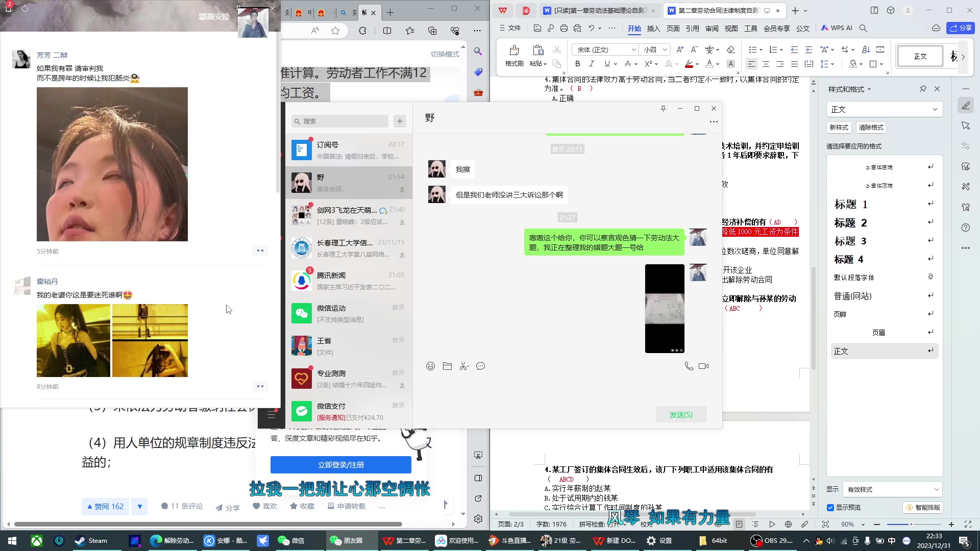Screen dimensions: 980x551
Task: Open the three-dot chat info menu for 野
Action: (x=714, y=121)
